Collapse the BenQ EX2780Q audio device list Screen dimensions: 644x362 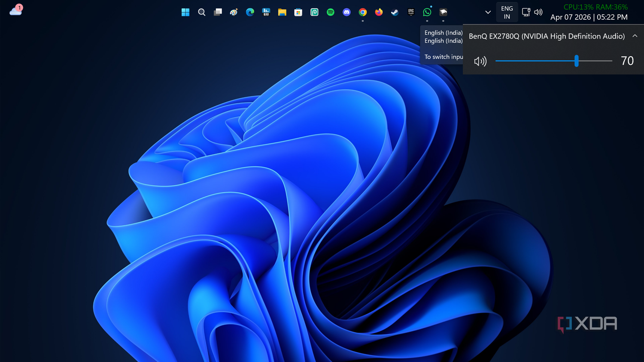point(635,36)
